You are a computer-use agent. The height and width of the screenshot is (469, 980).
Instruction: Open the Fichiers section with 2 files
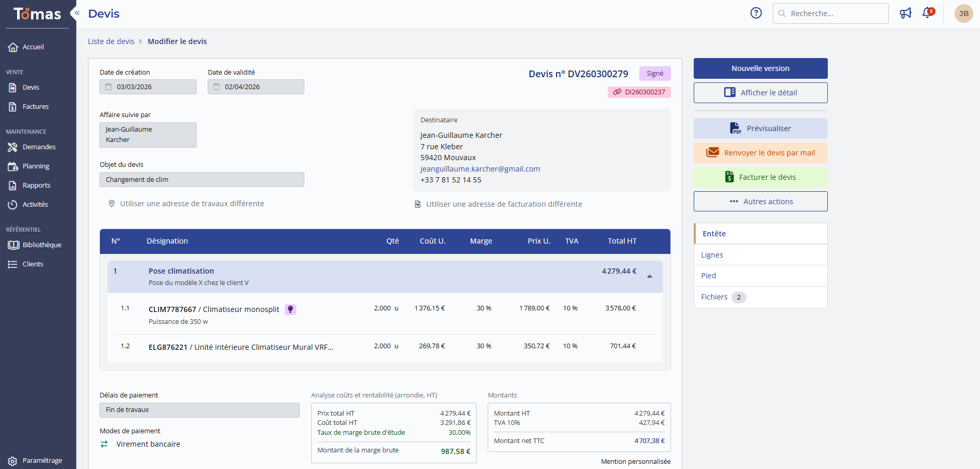pos(760,297)
